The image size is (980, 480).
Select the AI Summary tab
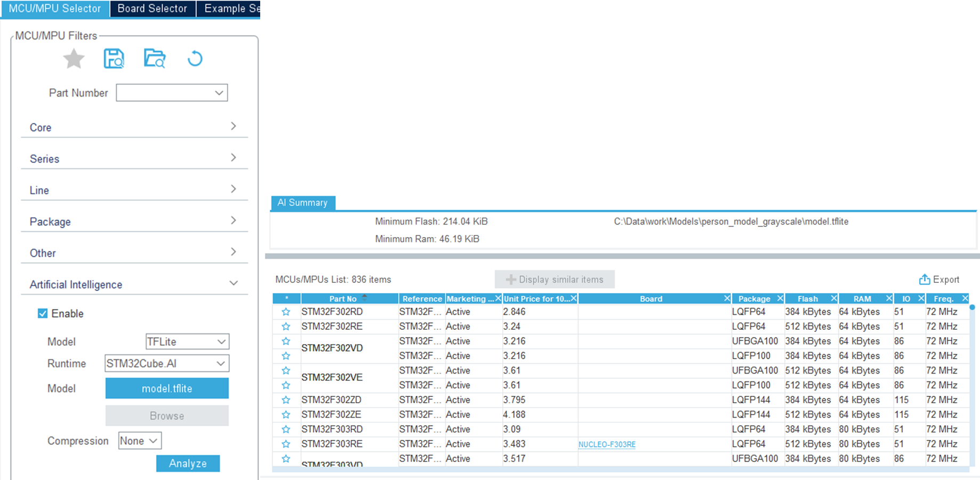(303, 202)
